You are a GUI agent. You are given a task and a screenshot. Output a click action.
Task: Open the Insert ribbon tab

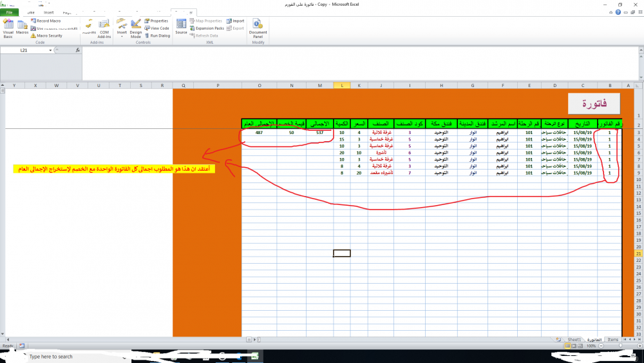click(x=48, y=12)
